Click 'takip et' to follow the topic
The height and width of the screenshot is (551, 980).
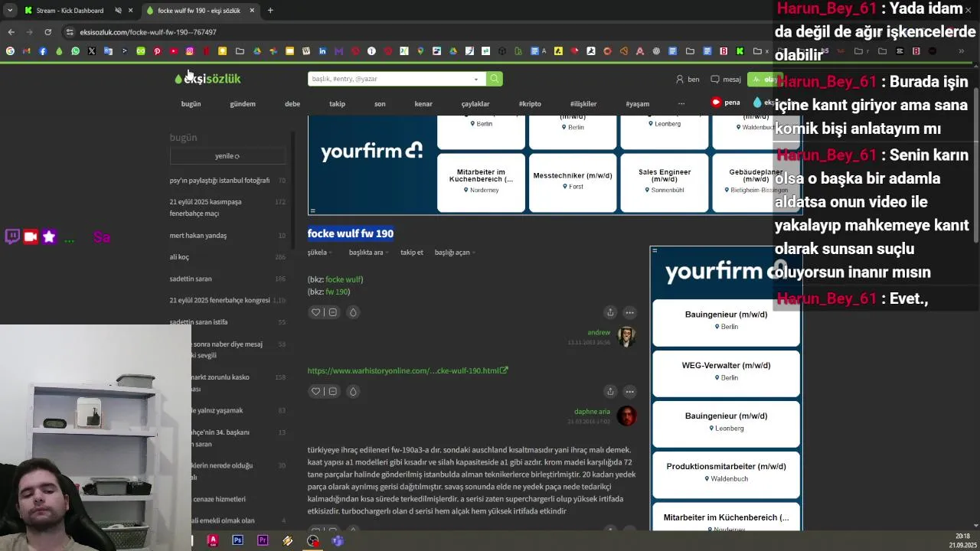412,253
